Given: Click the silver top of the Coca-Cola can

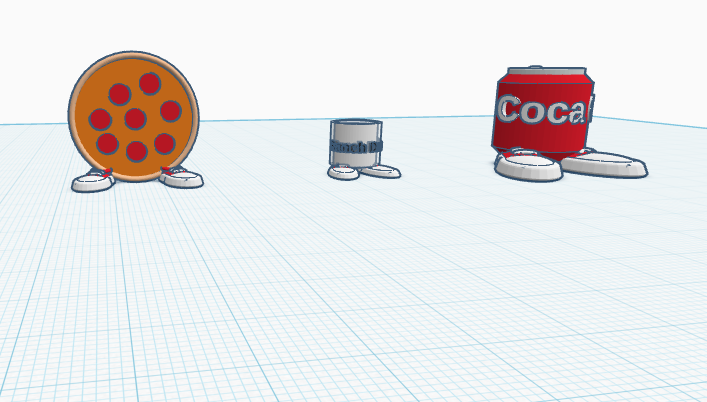Looking at the screenshot, I should pos(546,71).
